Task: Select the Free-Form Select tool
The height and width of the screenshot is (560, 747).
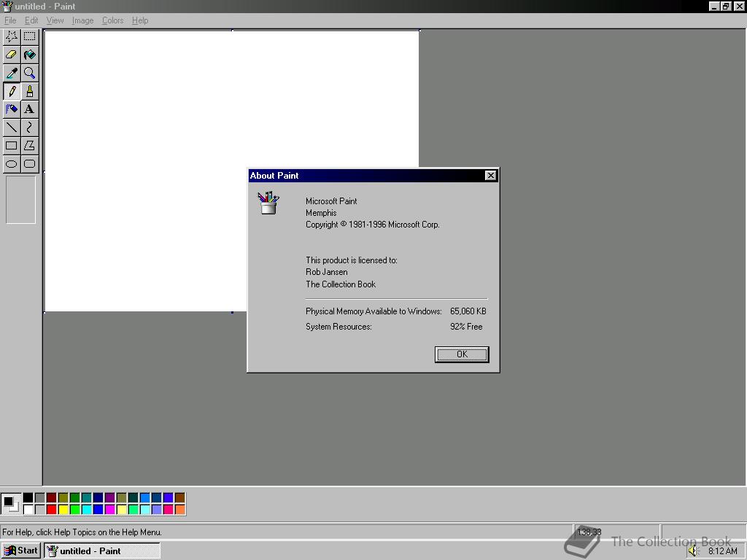Action: coord(12,36)
